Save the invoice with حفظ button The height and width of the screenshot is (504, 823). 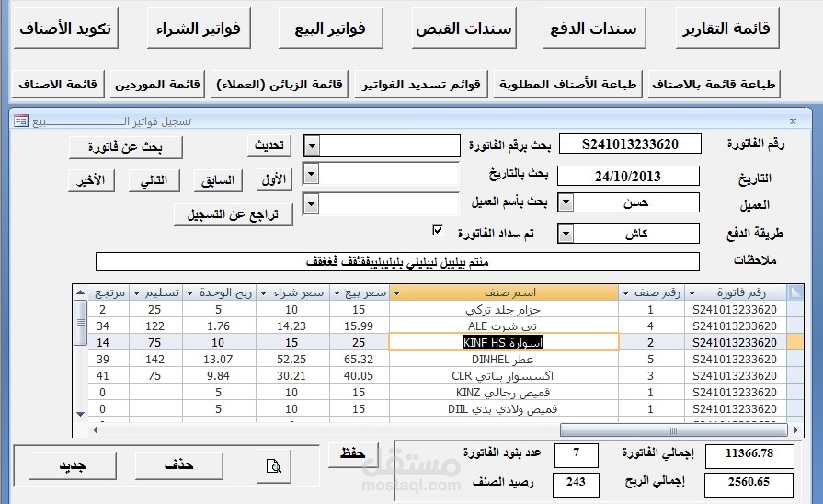click(x=353, y=453)
